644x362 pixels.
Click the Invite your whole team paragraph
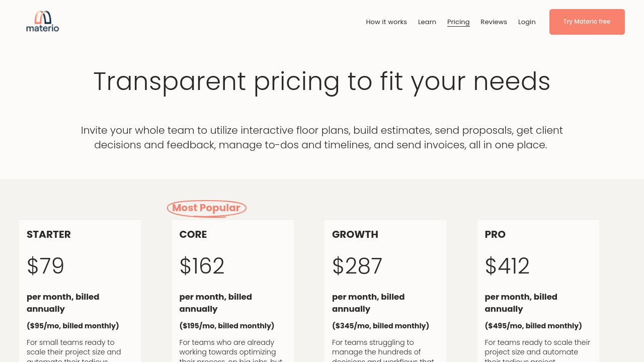pos(322,138)
